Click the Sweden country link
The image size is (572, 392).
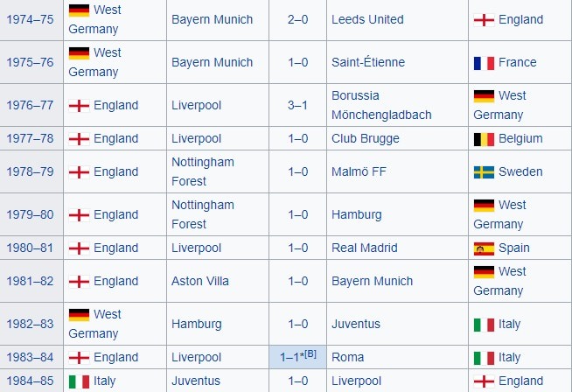pyautogui.click(x=520, y=171)
